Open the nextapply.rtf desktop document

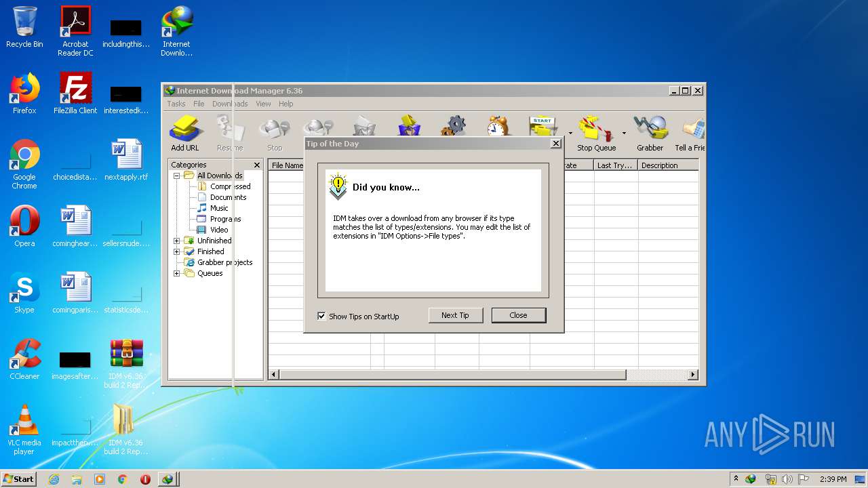(x=126, y=160)
